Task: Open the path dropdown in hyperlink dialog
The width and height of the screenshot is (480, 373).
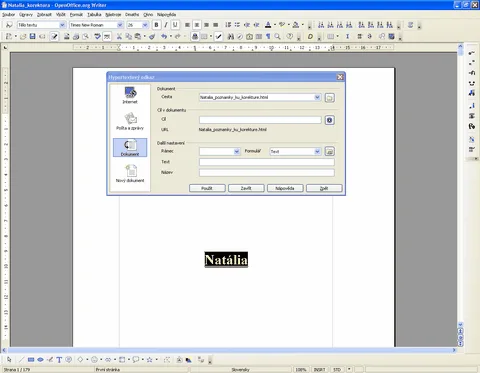Action: tap(317, 97)
